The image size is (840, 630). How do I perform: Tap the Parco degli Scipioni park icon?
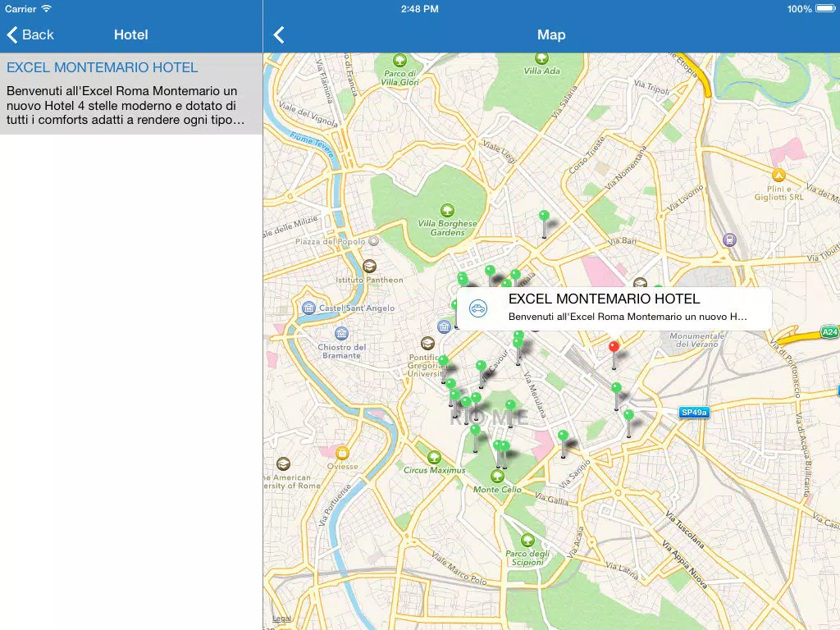527,540
